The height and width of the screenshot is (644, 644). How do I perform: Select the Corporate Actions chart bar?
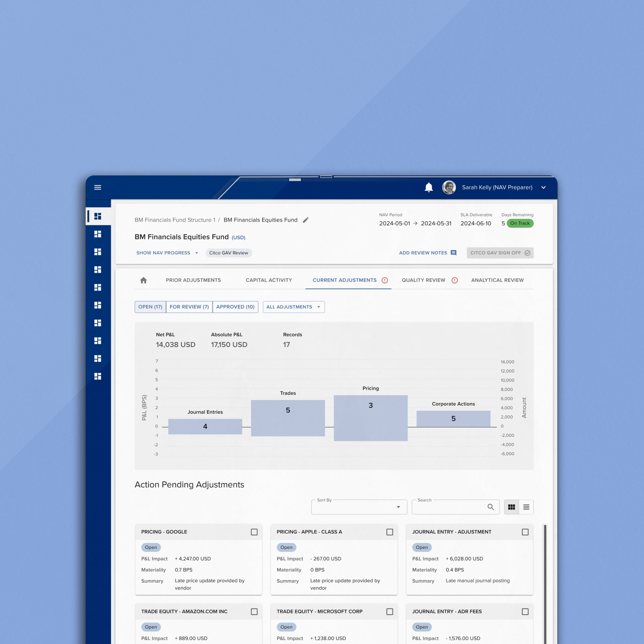(454, 419)
